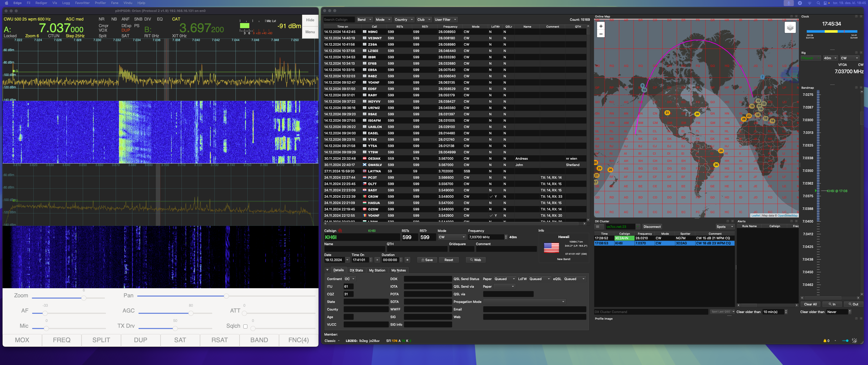Screen dimensions: 868x365
Task: Click the piHPSDR Zoom slider handle
Action: pyautogui.click(x=84, y=298)
